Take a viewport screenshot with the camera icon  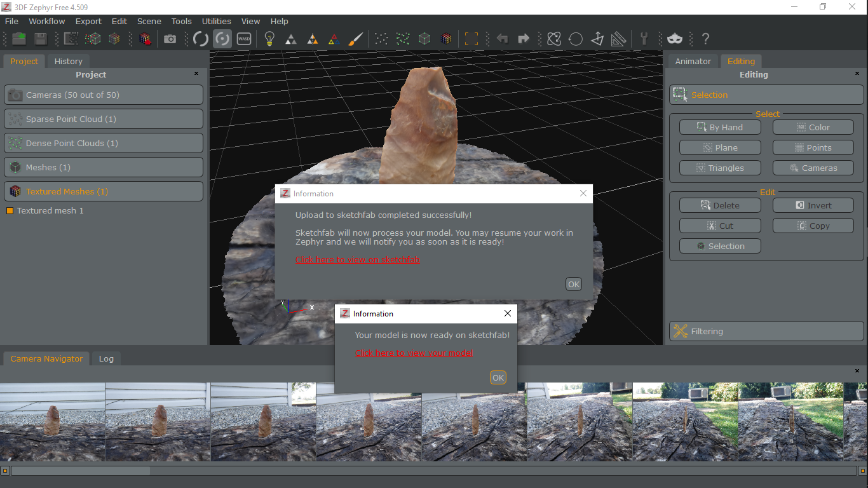(x=170, y=39)
